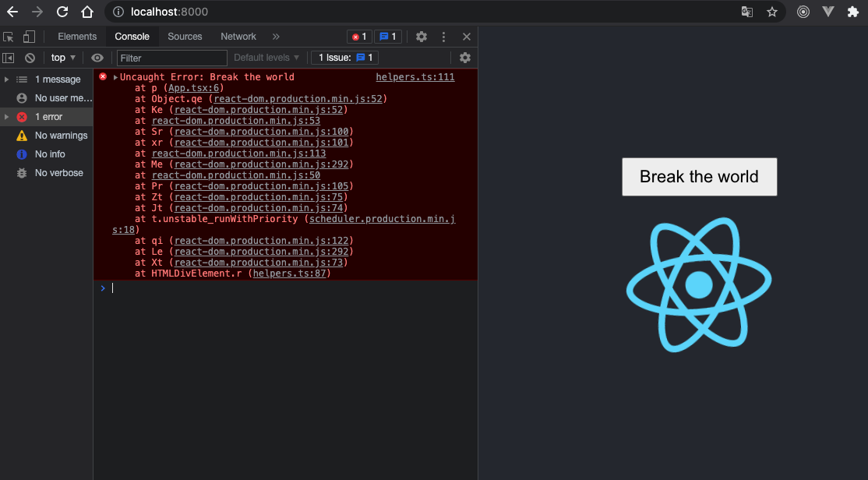
Task: Expand the '1 message' sidebar group
Action: pyautogui.click(x=6, y=79)
